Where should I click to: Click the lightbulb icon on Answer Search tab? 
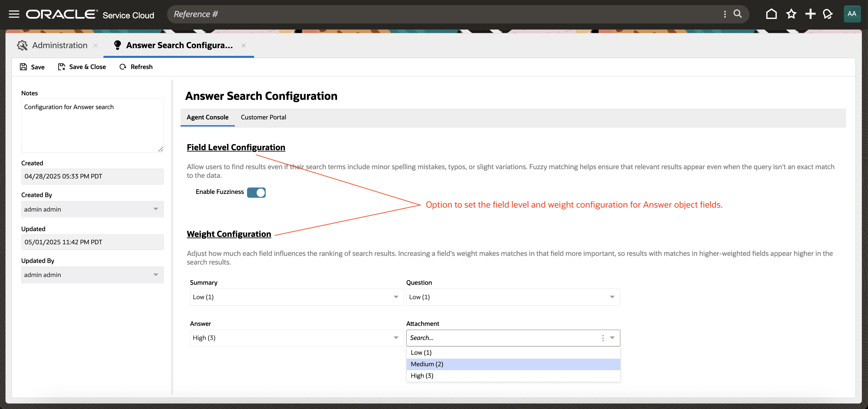(x=117, y=45)
